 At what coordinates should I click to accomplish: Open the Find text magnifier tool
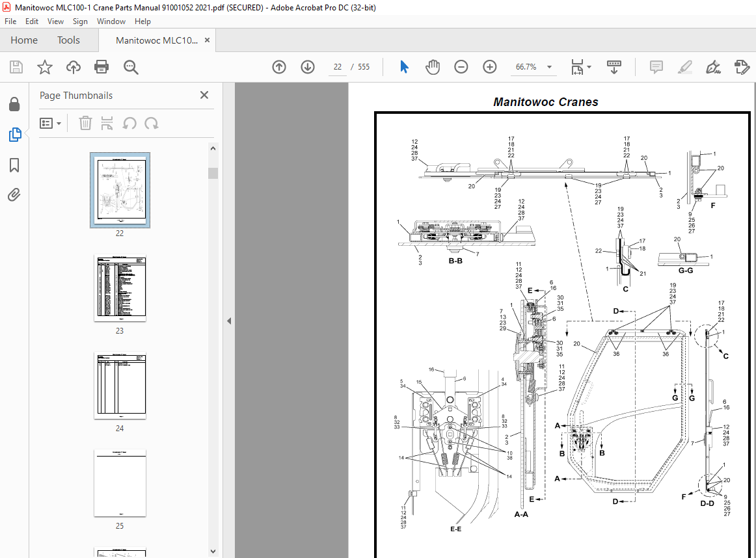coord(131,67)
